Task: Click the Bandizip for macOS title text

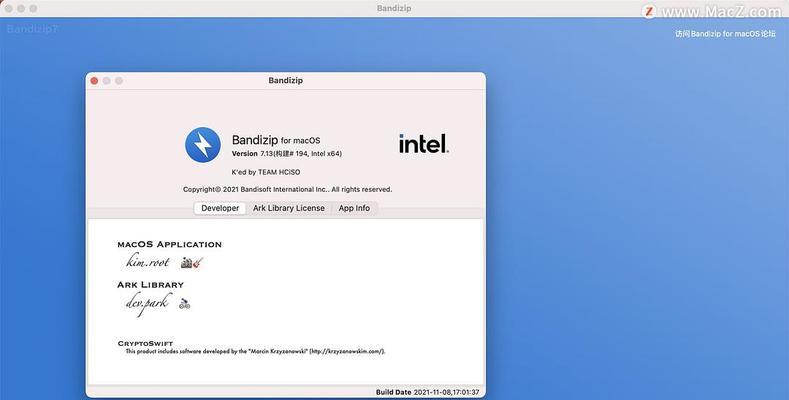Action: (276, 140)
